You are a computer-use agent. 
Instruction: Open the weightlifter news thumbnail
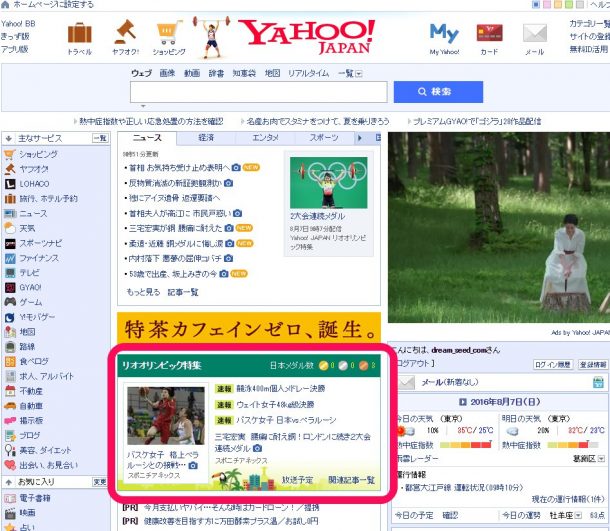(329, 183)
